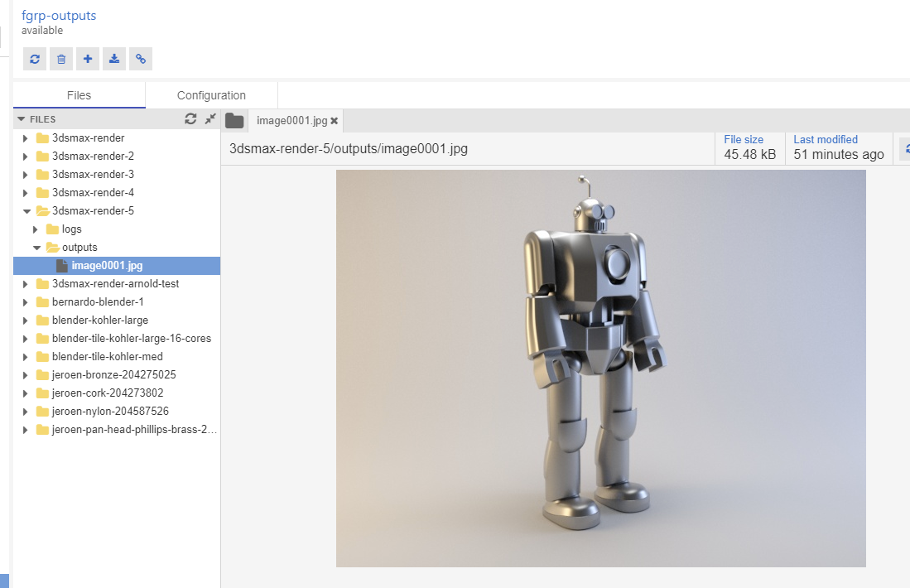910x588 pixels.
Task: Switch to the Files tab
Action: click(x=79, y=95)
